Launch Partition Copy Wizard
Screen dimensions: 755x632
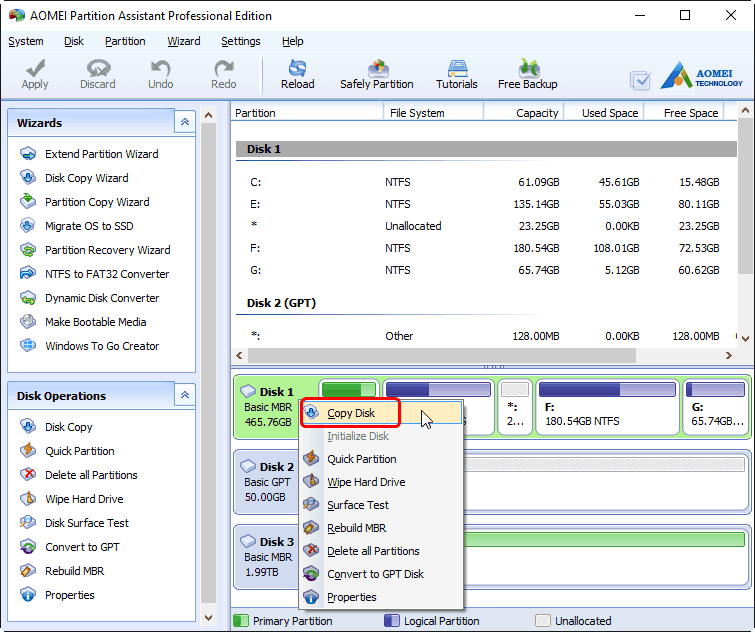pyautogui.click(x=97, y=202)
